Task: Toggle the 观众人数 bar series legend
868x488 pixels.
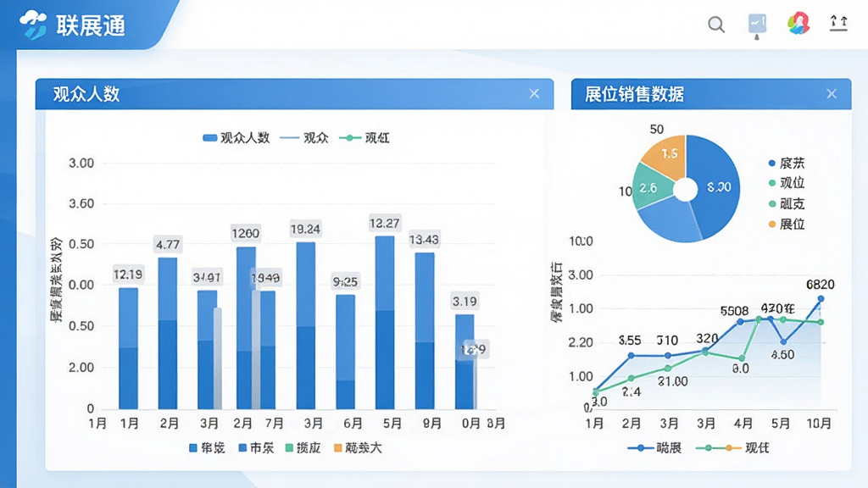Action: [236, 138]
